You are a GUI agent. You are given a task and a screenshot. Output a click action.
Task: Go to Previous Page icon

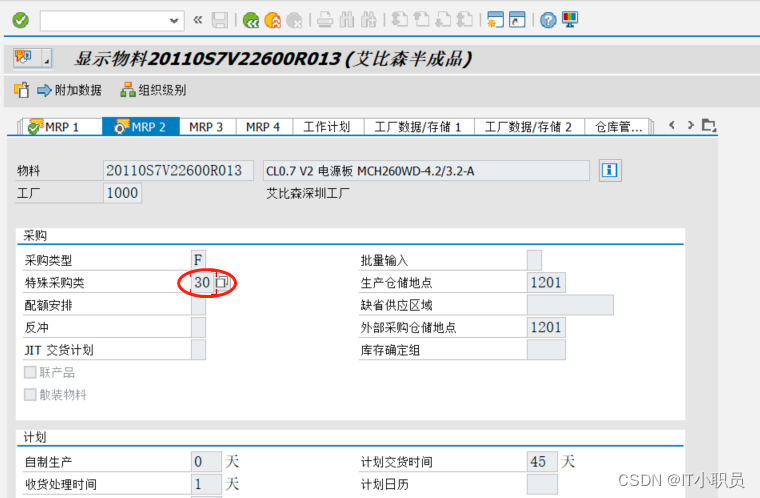coord(421,20)
